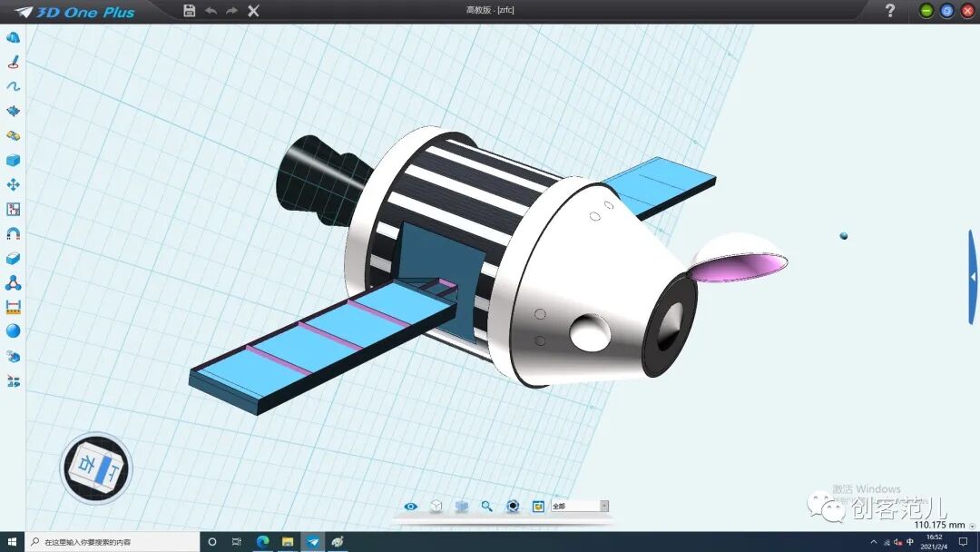The image size is (980, 552).
Task: Open Cortana circle on taskbar
Action: (x=211, y=542)
